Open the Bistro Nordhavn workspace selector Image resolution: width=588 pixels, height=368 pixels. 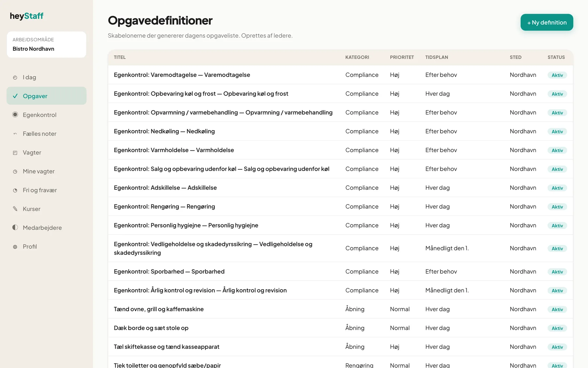[x=46, y=44]
